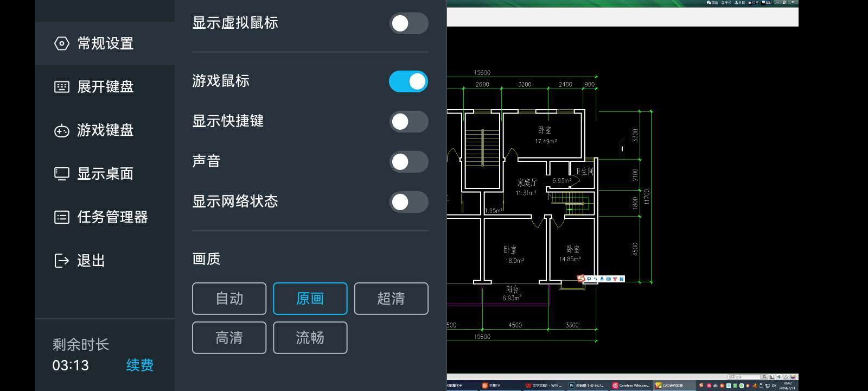Screen dimensions: 868x391
Task: Click the 退出 exit icon
Action: (x=62, y=261)
